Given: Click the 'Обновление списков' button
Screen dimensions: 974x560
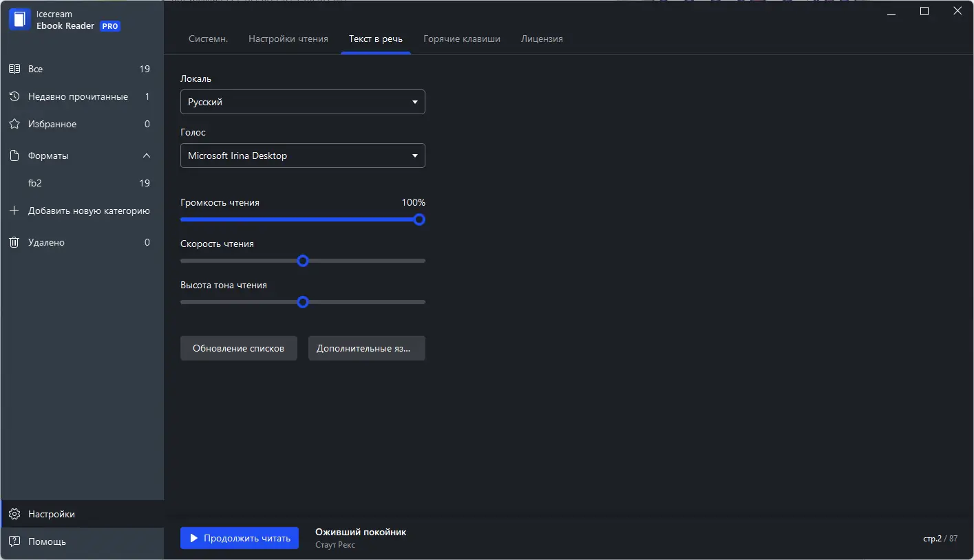Looking at the screenshot, I should pyautogui.click(x=238, y=348).
